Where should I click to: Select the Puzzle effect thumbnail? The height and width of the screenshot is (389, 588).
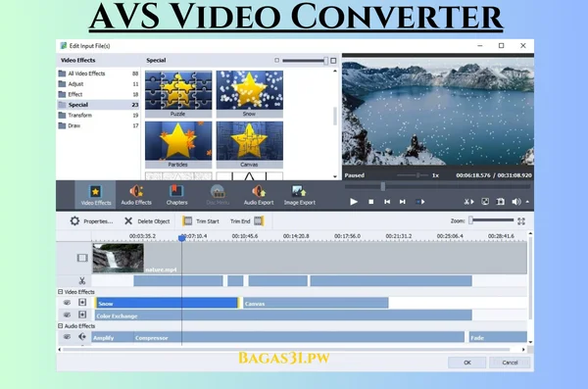click(x=178, y=94)
